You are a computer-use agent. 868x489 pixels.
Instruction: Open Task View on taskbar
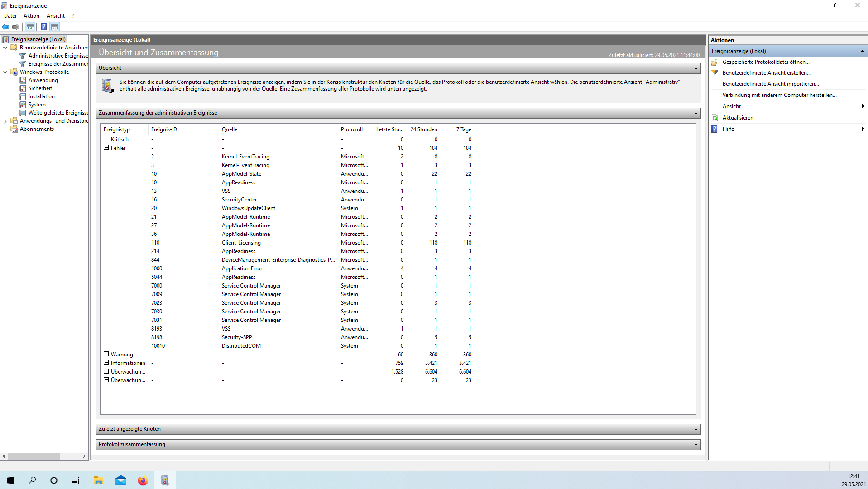[76, 480]
